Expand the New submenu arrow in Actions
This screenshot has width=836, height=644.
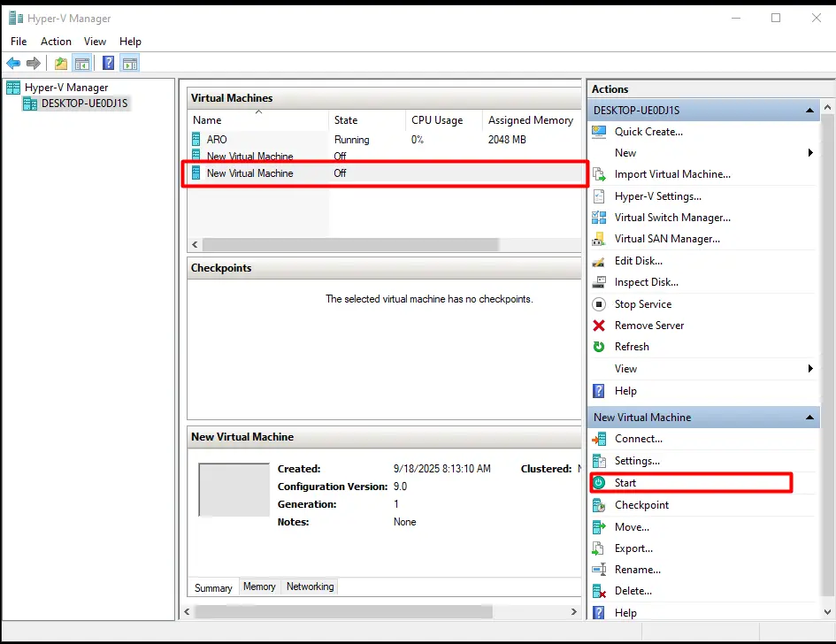click(810, 153)
